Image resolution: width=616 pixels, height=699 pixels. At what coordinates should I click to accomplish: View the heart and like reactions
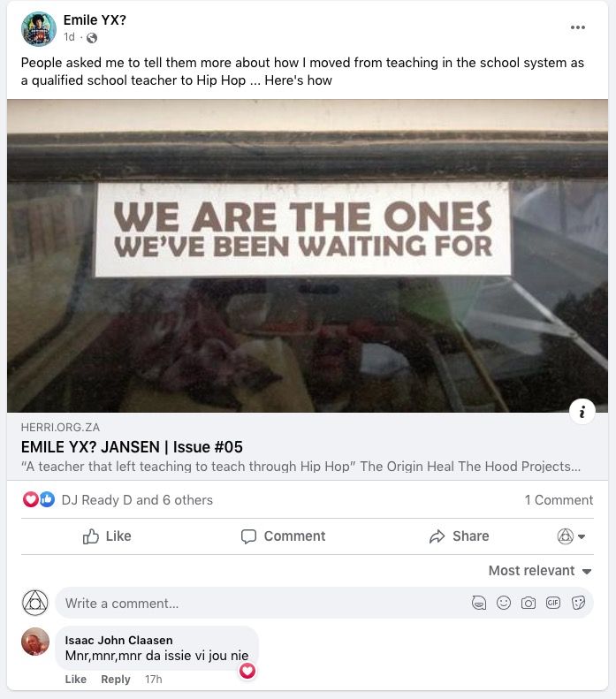click(x=38, y=499)
